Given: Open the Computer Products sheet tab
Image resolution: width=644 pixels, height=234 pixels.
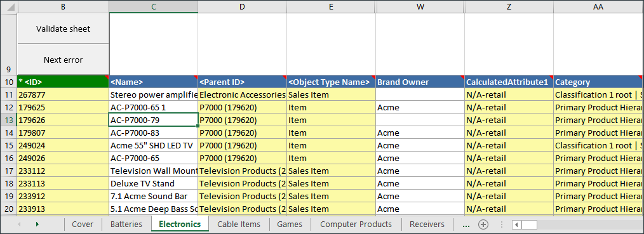Looking at the screenshot, I should click(356, 224).
